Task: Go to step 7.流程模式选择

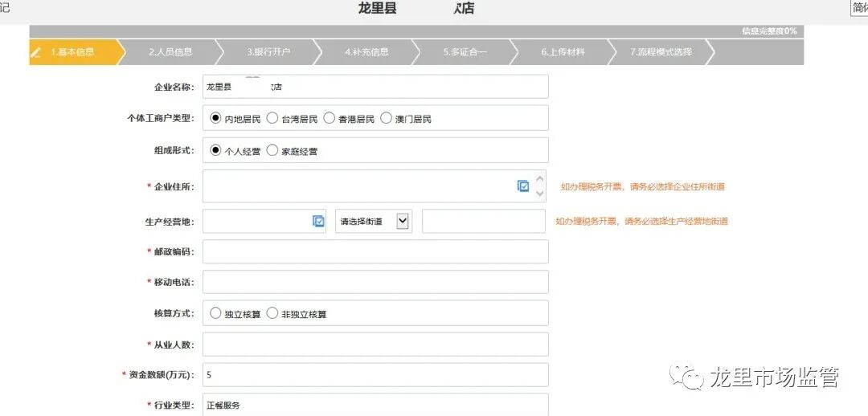Action: pyautogui.click(x=661, y=52)
